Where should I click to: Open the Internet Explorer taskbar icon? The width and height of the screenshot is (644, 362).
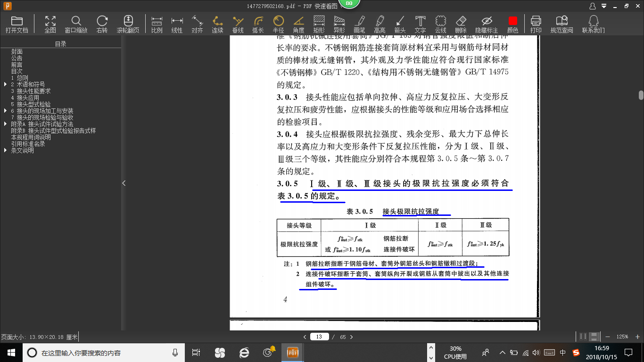[244, 353]
